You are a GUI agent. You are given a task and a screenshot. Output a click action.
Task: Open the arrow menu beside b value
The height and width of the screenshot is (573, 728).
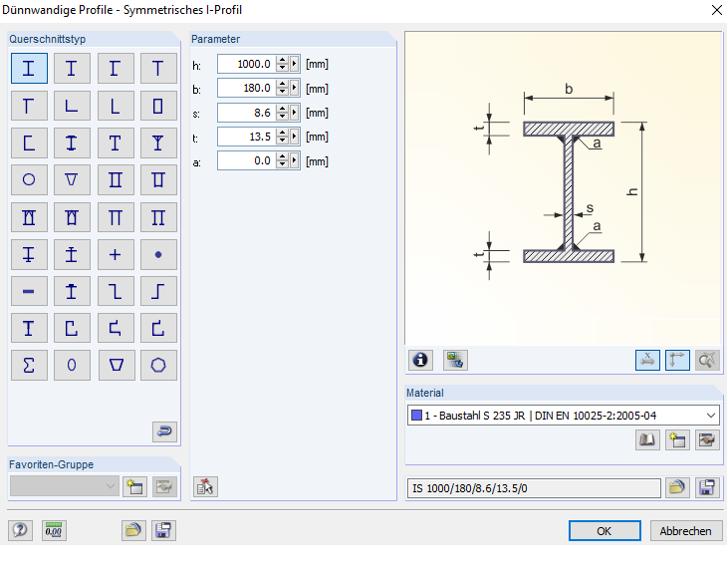[295, 88]
